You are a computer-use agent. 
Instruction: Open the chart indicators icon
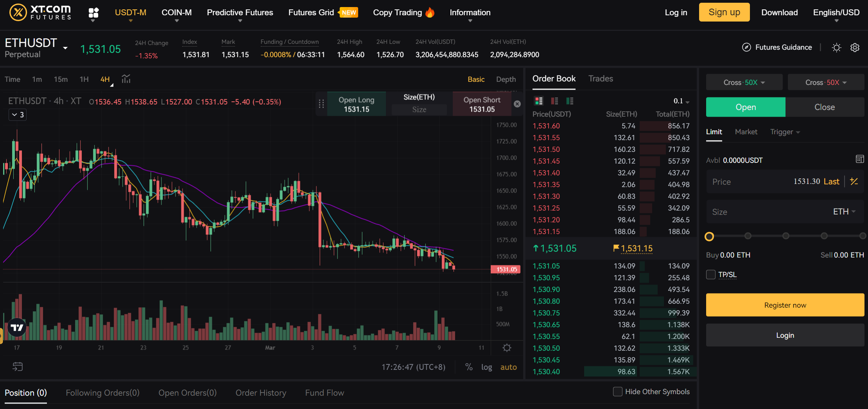(x=126, y=79)
